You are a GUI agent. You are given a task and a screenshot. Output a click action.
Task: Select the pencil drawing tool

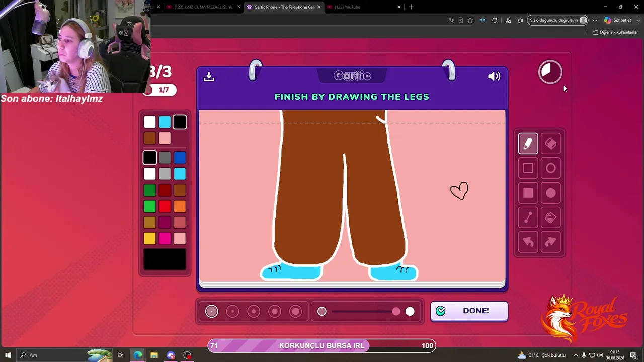(528, 144)
